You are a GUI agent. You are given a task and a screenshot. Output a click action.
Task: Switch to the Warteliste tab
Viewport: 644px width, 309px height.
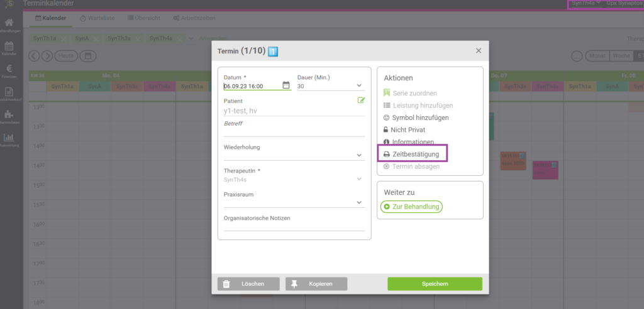(x=97, y=18)
